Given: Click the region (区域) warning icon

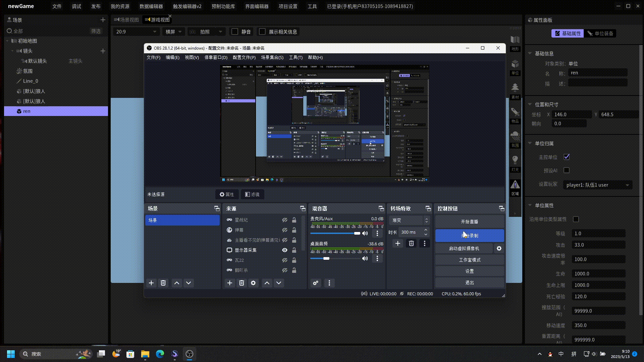Looking at the screenshot, I should coord(515,184).
